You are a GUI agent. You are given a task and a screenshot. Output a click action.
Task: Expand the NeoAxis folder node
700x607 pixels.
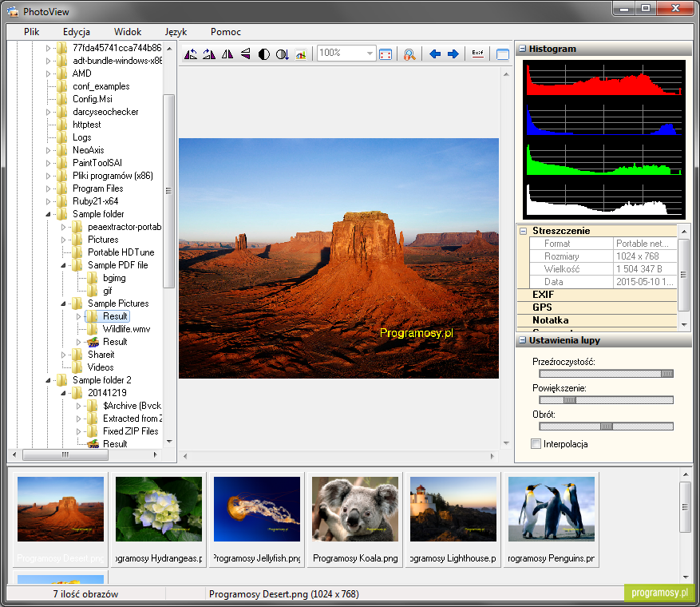[x=48, y=150]
